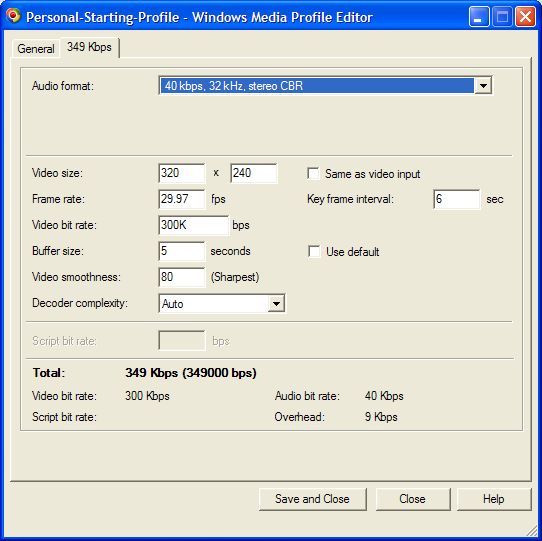
Task: Click the Close button at bottom
Action: [x=413, y=499]
